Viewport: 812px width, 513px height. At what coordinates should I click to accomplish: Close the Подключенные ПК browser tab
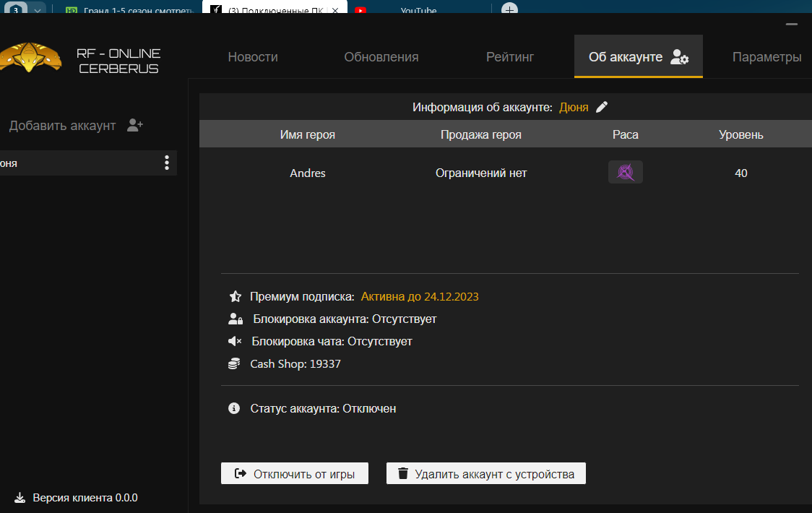[335, 10]
